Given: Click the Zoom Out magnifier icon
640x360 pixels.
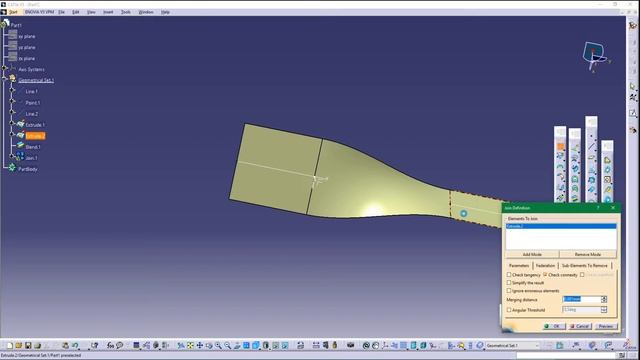Looking at the screenshot, I should pyautogui.click(x=228, y=346).
